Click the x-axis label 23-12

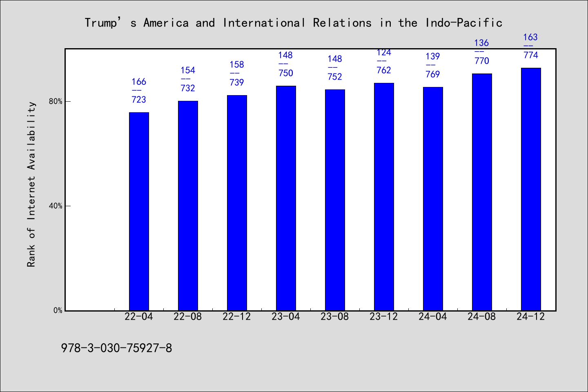384,317
